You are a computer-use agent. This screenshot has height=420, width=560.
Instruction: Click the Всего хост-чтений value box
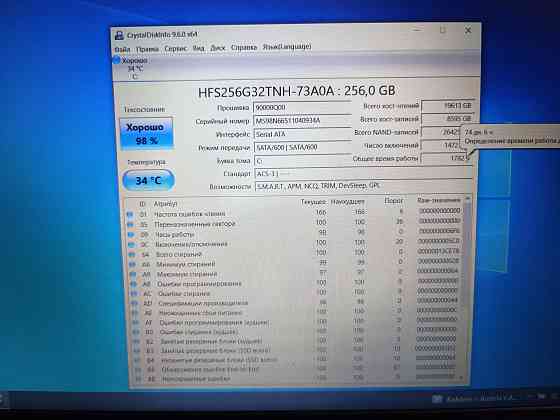coord(448,106)
